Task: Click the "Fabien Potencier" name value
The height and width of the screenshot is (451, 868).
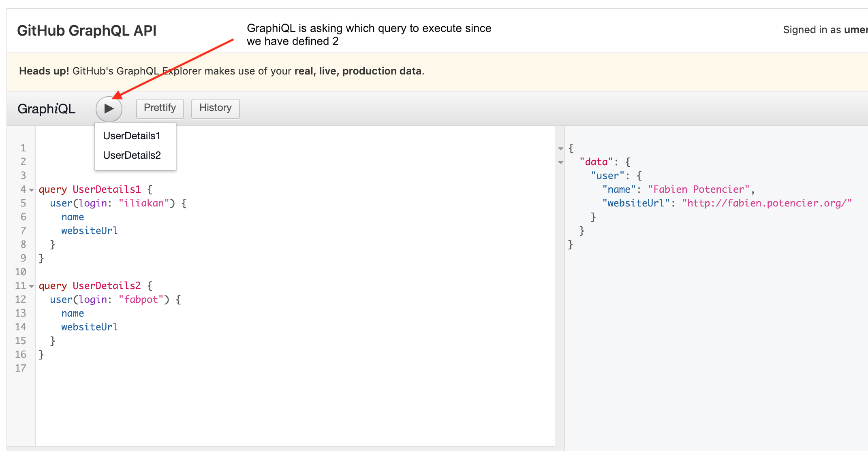Action: (x=699, y=189)
